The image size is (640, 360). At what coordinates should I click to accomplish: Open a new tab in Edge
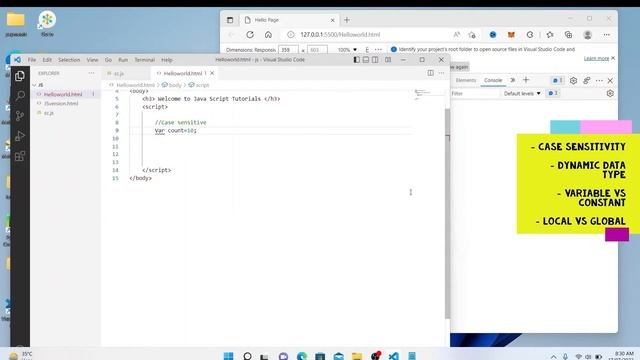[x=347, y=20]
